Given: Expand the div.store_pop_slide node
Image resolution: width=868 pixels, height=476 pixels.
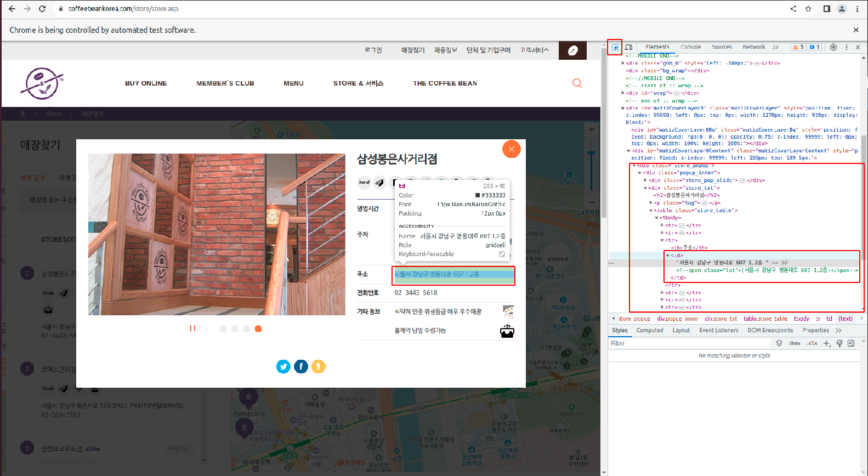Looking at the screenshot, I should click(x=645, y=180).
